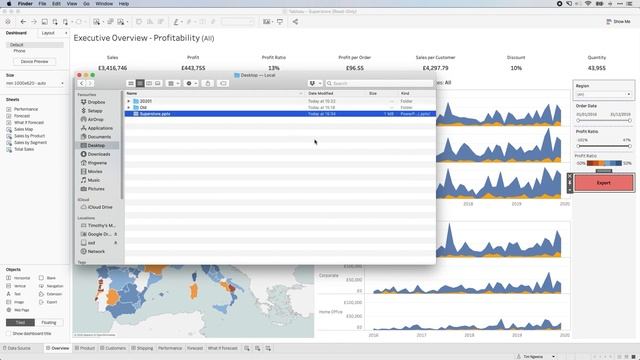Click new worksheet icon beside sheet tabs
The image size is (640, 360).
tap(247, 348)
